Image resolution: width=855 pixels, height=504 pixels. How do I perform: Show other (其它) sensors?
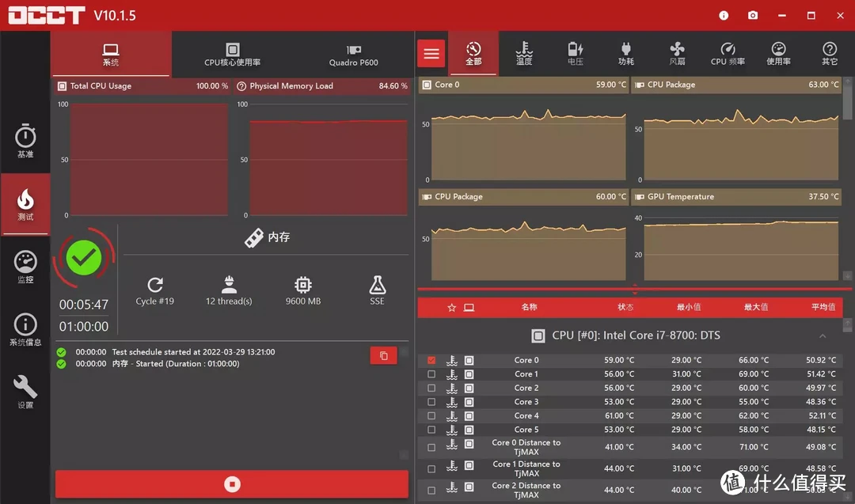pos(830,53)
